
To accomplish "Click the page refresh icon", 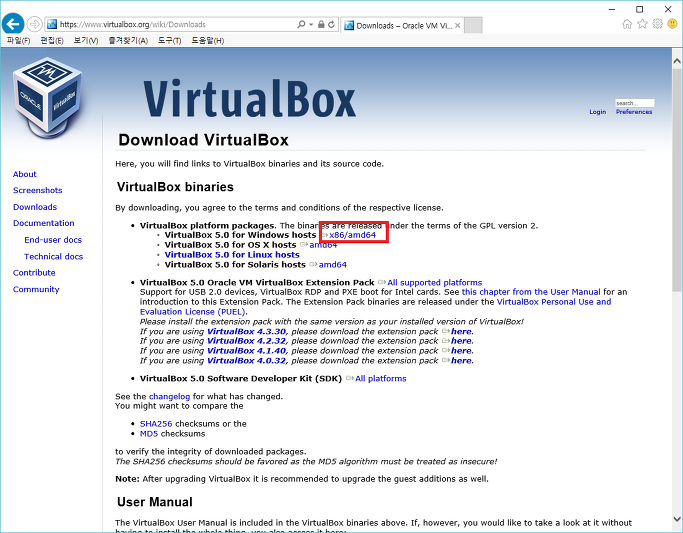I will [331, 24].
